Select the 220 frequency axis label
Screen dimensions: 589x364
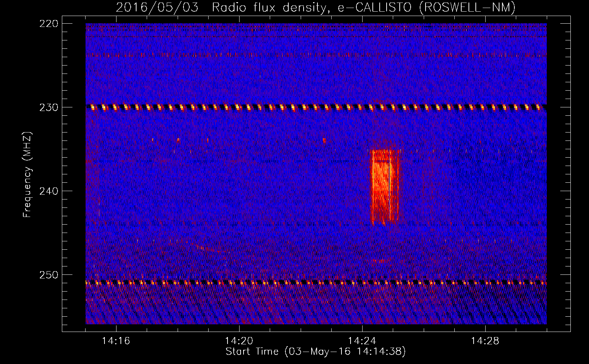click(48, 24)
